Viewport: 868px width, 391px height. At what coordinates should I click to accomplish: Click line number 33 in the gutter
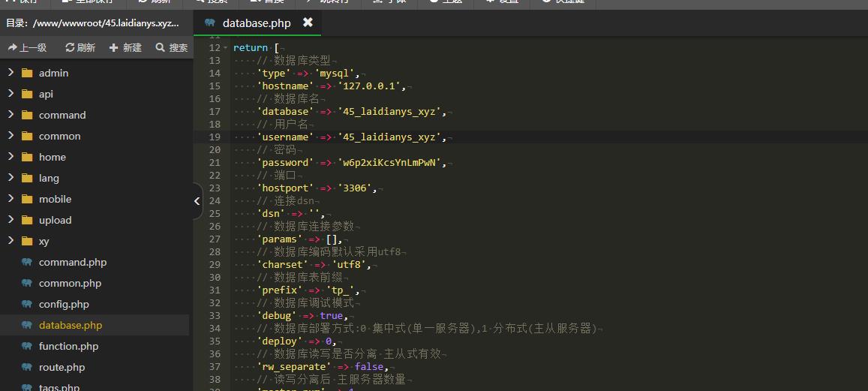tap(215, 316)
